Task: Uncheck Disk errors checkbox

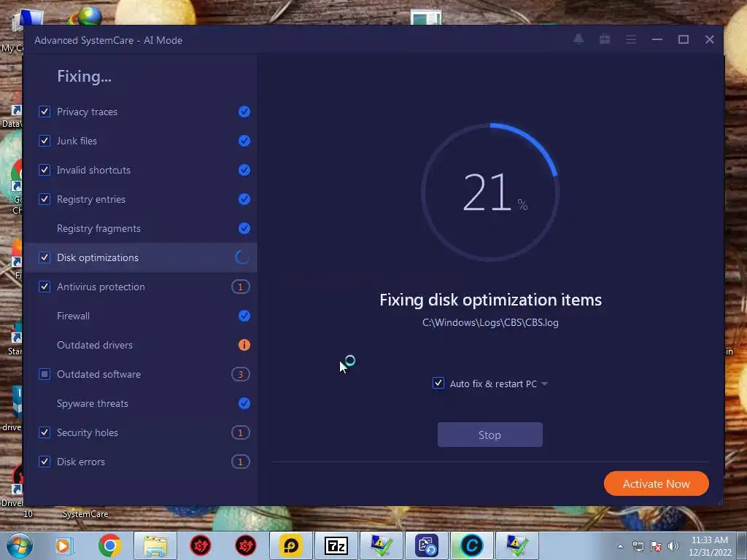Action: 44,462
